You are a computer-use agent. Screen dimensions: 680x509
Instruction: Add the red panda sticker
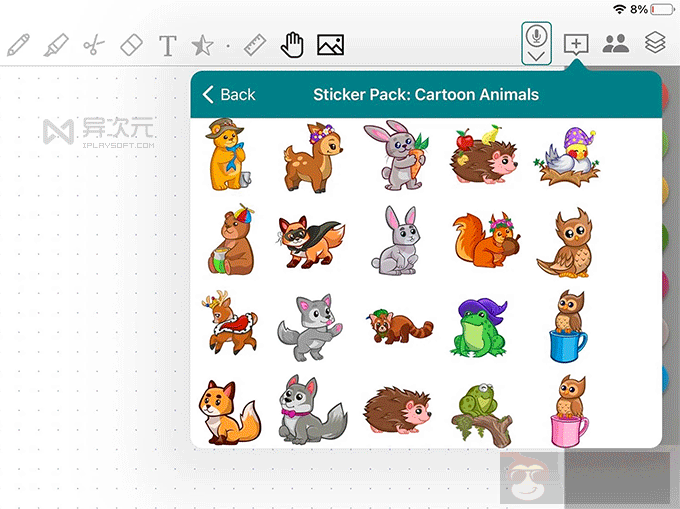click(x=391, y=325)
